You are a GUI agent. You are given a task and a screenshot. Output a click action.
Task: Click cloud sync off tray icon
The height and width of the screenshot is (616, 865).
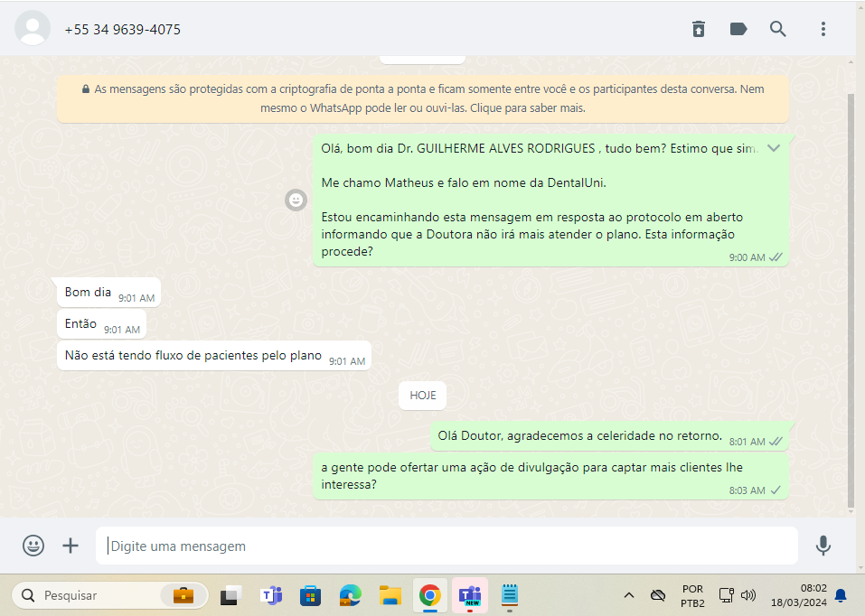[x=658, y=595]
